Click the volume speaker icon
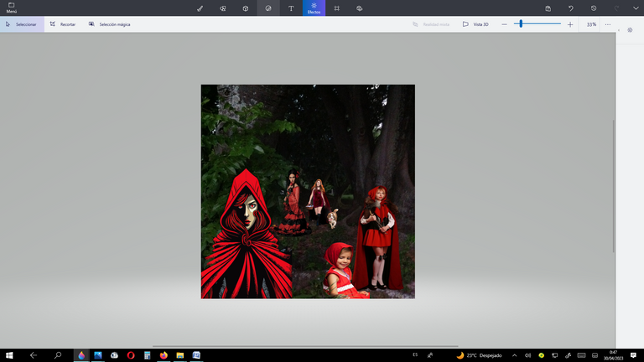644x362 pixels. pos(527,355)
